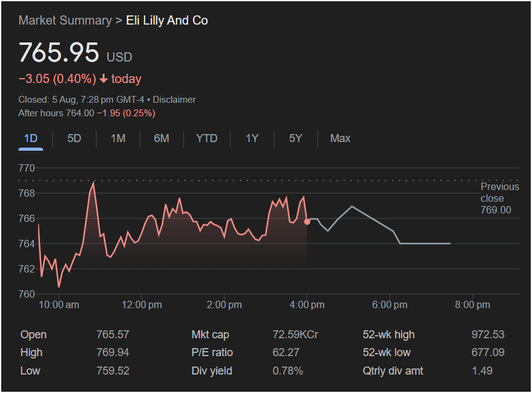The height and width of the screenshot is (393, 532).
Task: Show the 1M chart view
Action: click(x=118, y=138)
